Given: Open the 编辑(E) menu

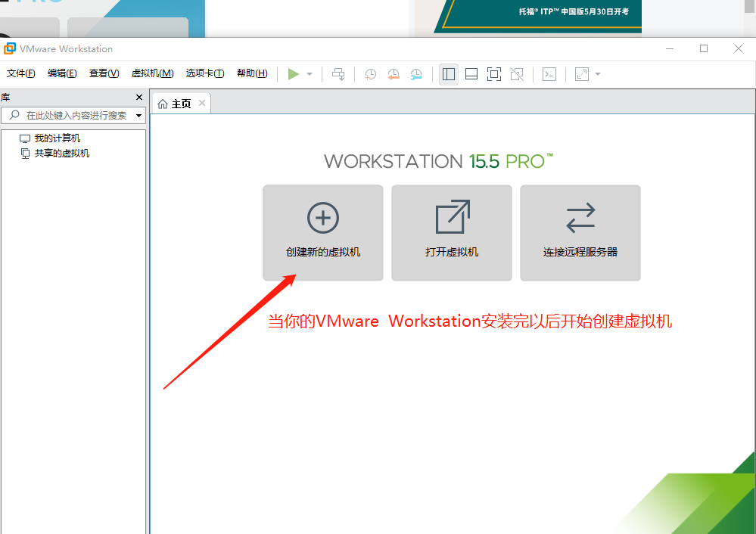Looking at the screenshot, I should tap(62, 73).
